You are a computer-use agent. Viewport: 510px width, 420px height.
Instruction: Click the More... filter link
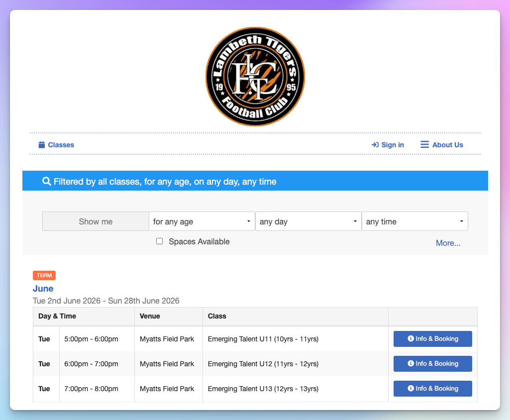448,243
